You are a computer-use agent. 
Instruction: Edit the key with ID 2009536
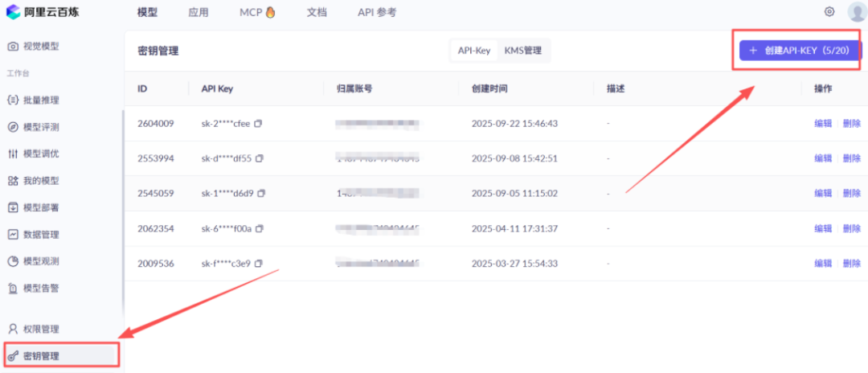coord(823,263)
